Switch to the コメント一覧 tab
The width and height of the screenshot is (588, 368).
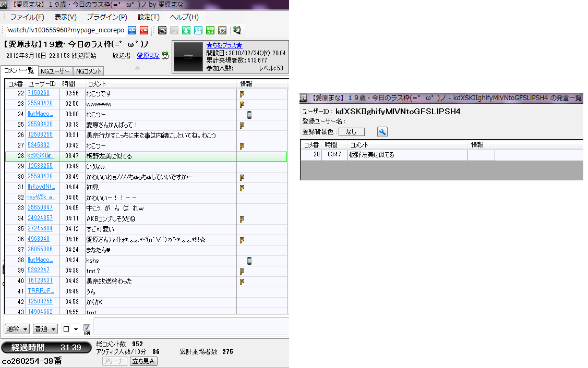point(19,70)
